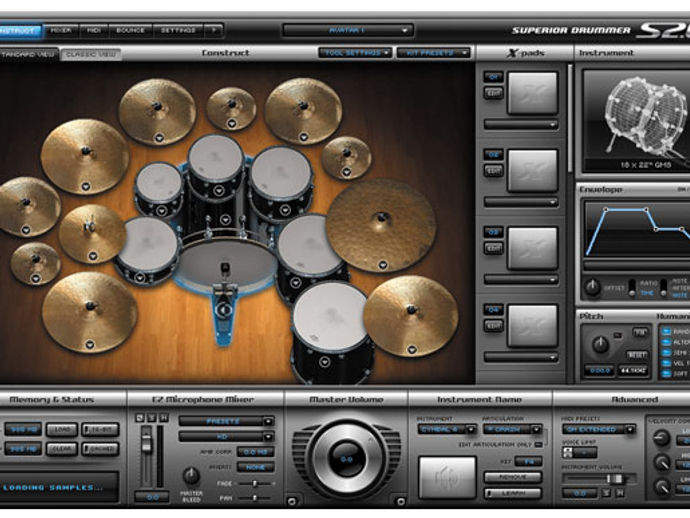Click the snare drum beside hi-hat

tap(148, 249)
